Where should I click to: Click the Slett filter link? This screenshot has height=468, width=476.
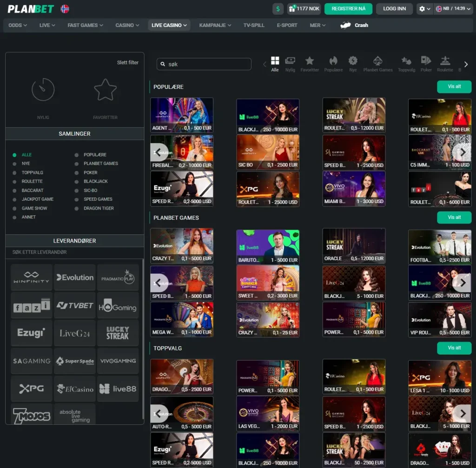point(128,63)
